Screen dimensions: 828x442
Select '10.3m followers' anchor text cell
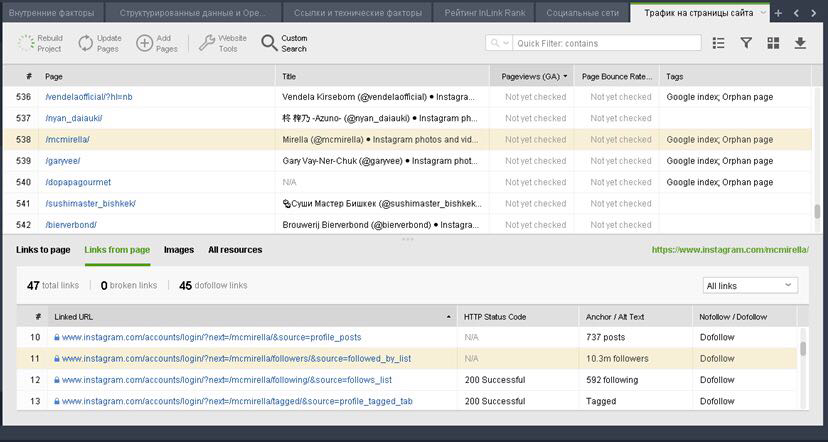point(635,359)
